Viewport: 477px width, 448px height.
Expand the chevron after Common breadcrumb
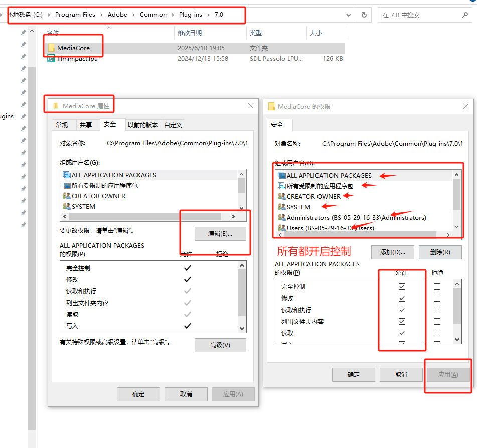pos(173,15)
